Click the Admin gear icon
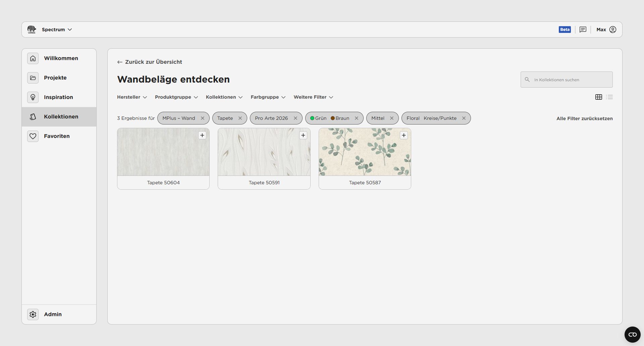 pos(33,314)
